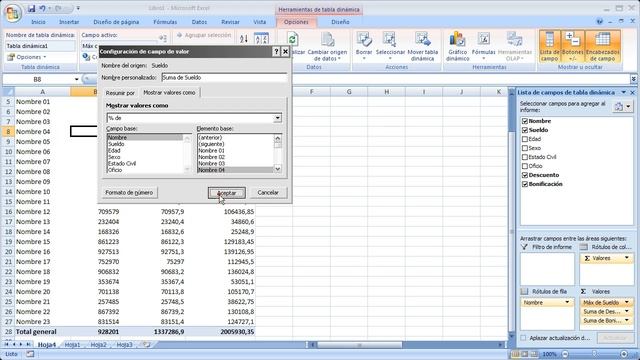Screen dimensions: 640x360
Task: Click the Total general cell
Action: click(42, 332)
